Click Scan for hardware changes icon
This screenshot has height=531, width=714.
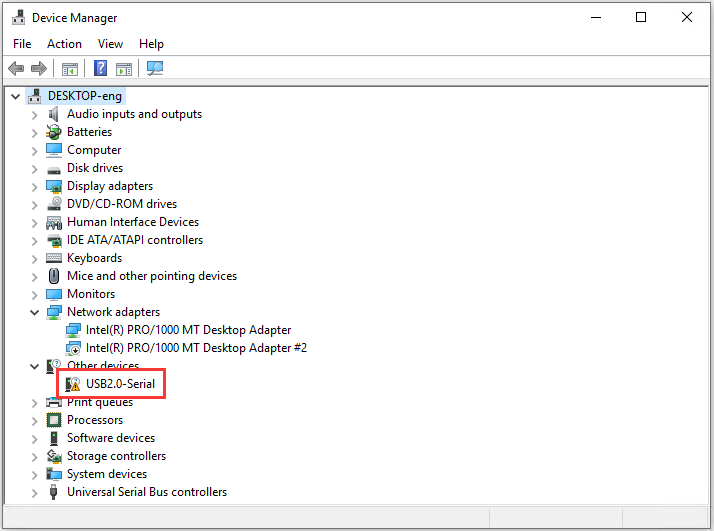point(155,69)
